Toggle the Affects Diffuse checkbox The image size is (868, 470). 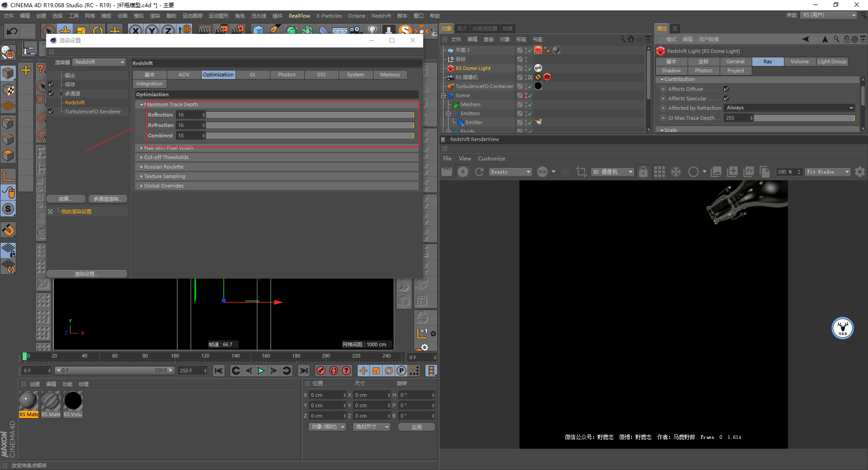coord(726,89)
